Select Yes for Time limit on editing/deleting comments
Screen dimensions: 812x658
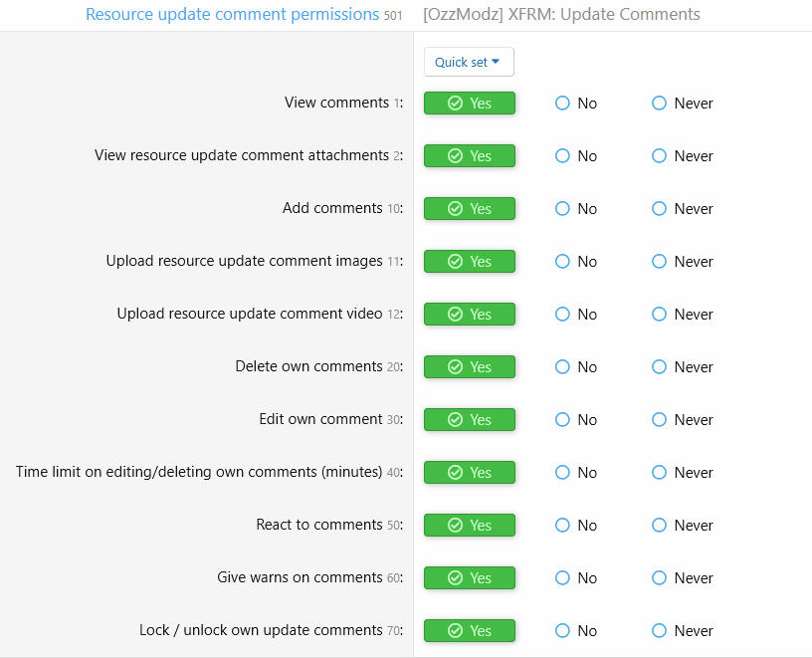469,473
